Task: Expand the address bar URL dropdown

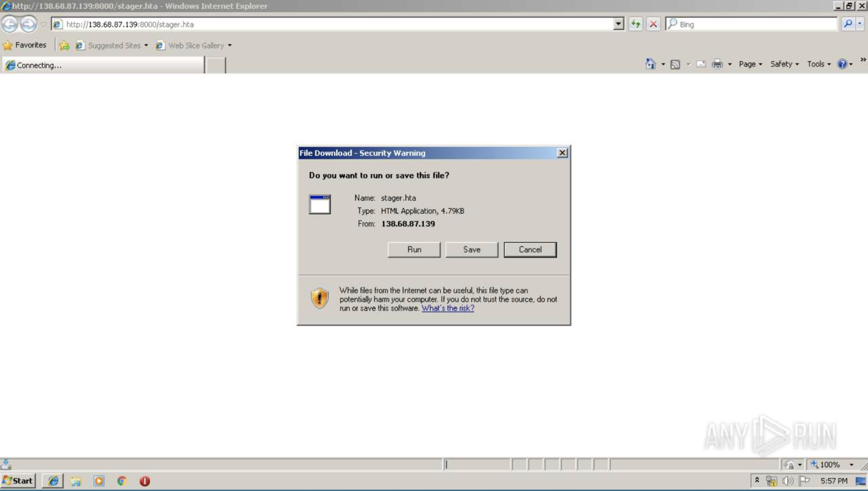Action: click(618, 24)
